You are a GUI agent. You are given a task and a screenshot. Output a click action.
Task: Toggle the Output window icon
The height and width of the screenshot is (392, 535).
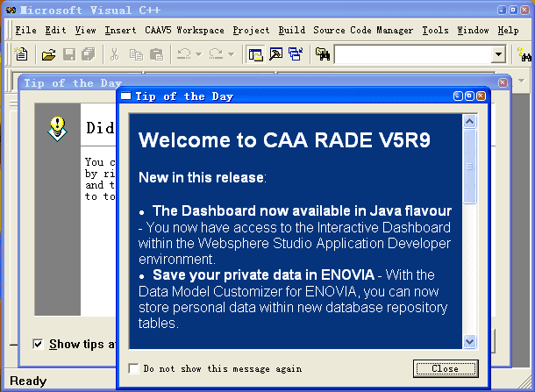(x=275, y=54)
